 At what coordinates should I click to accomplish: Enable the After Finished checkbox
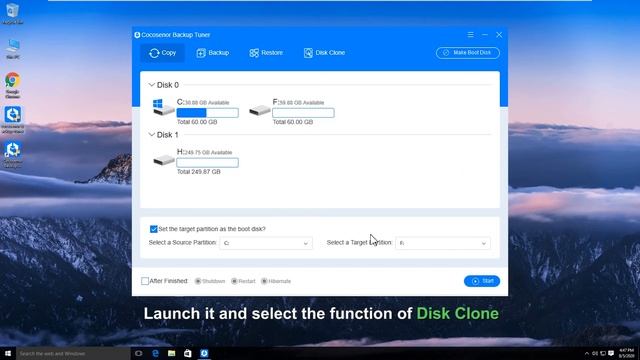point(145,281)
